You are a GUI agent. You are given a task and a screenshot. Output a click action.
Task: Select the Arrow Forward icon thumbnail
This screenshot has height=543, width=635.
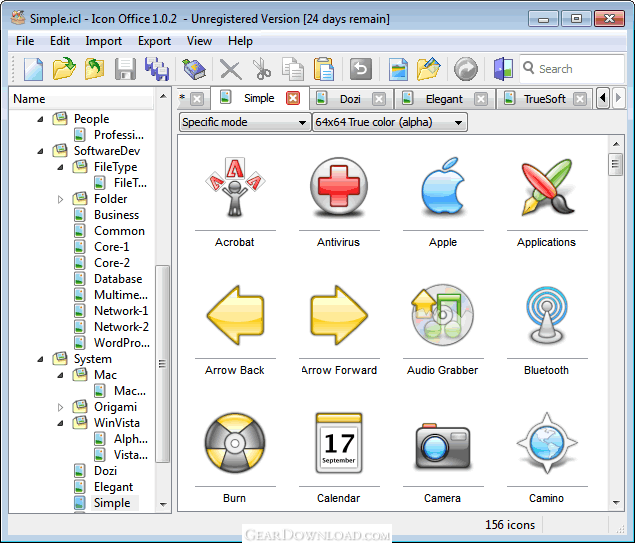[x=339, y=315]
